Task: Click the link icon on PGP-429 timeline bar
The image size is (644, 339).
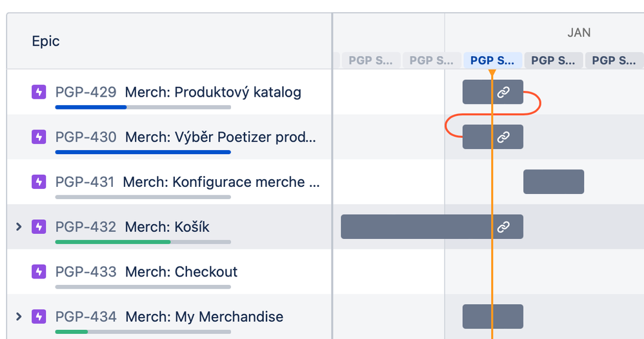Action: (503, 92)
